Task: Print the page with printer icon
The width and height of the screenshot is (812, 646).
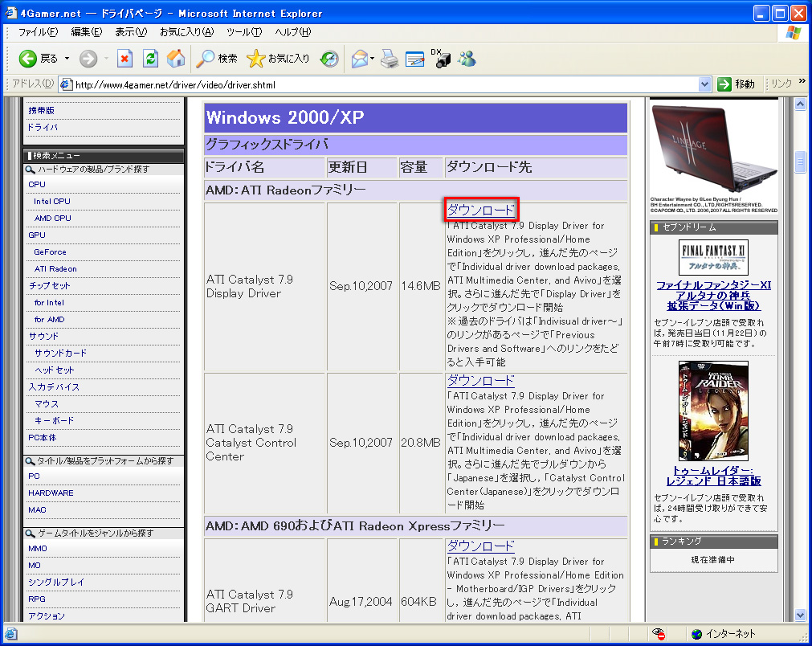Action: [390, 59]
